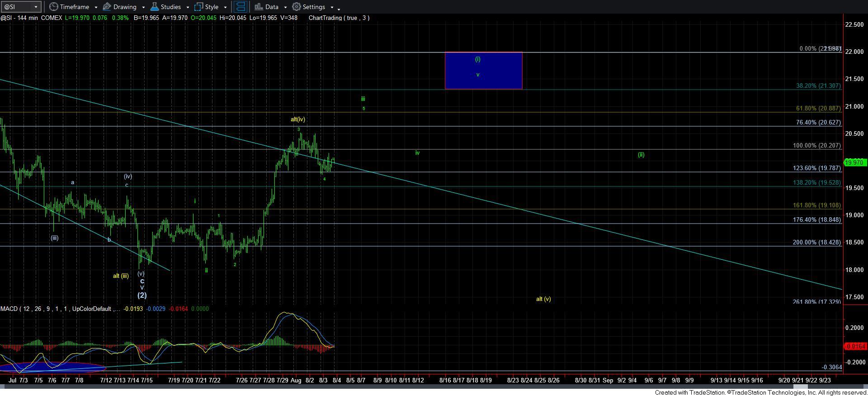Click the Settings gear icon

tap(297, 7)
